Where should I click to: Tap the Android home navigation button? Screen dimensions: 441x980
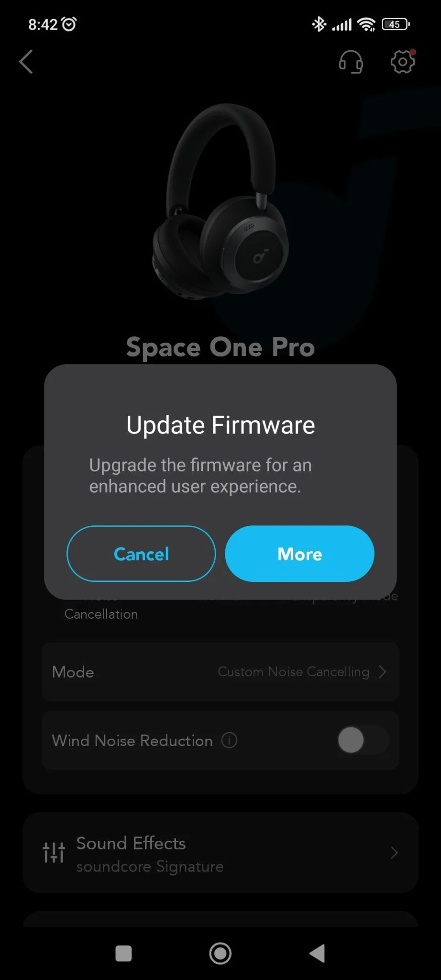tap(220, 953)
